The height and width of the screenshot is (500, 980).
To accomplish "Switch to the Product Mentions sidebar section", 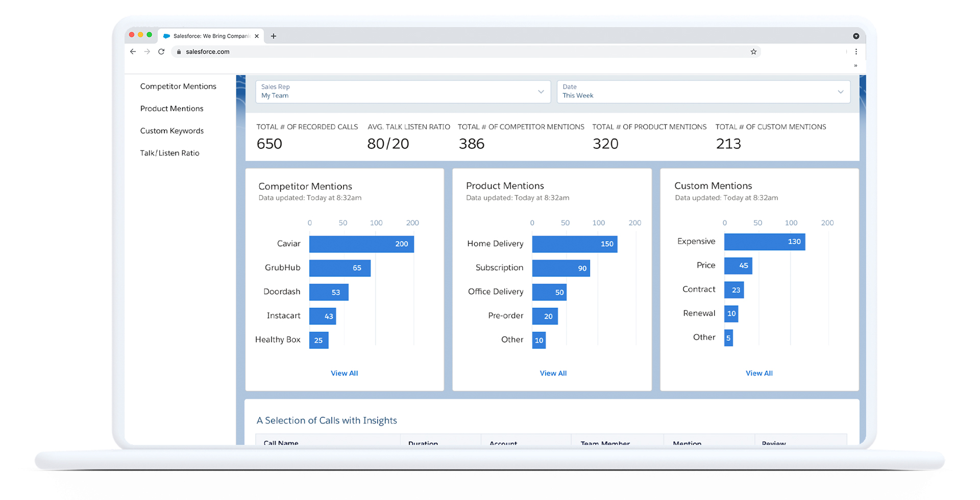I will click(x=171, y=108).
